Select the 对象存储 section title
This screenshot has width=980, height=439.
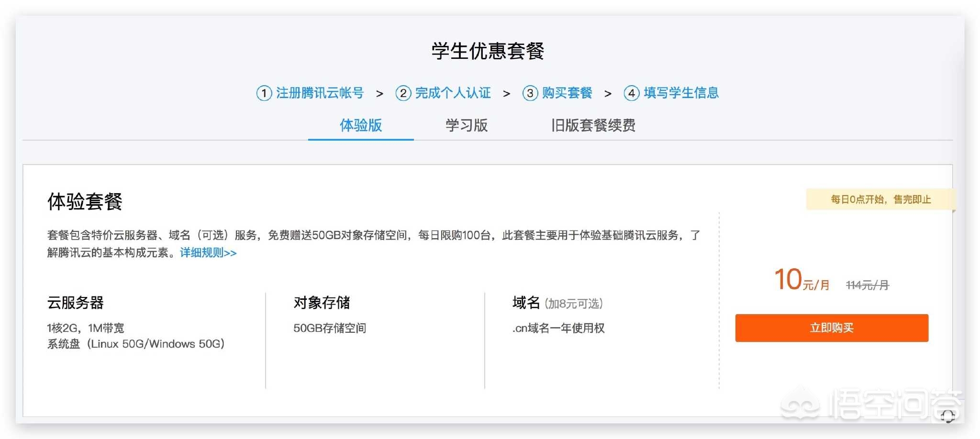(322, 303)
